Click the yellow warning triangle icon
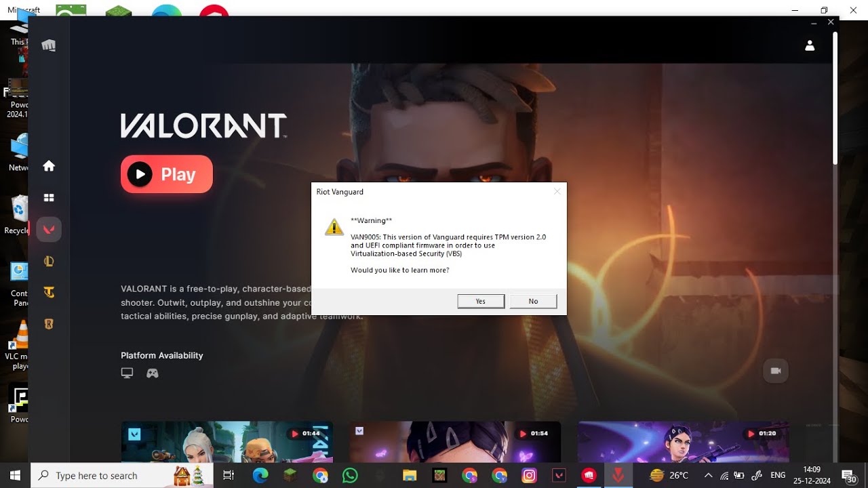 pos(334,226)
